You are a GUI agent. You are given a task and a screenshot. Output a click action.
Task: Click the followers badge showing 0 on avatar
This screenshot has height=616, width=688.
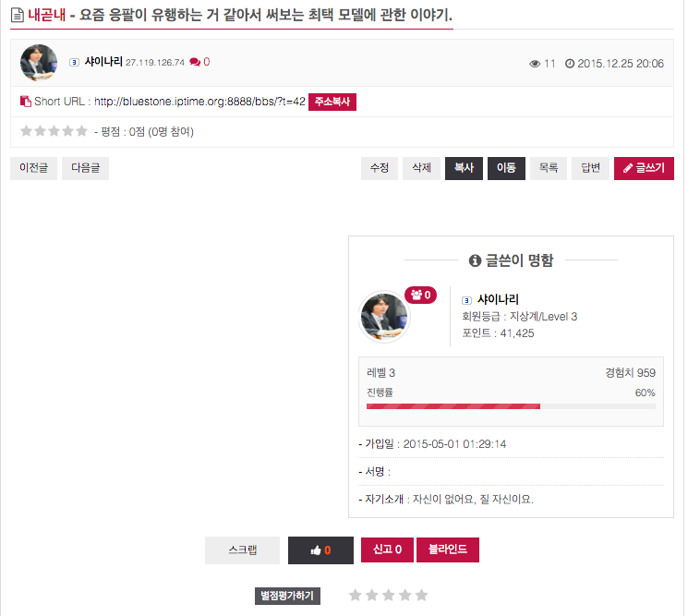420,295
